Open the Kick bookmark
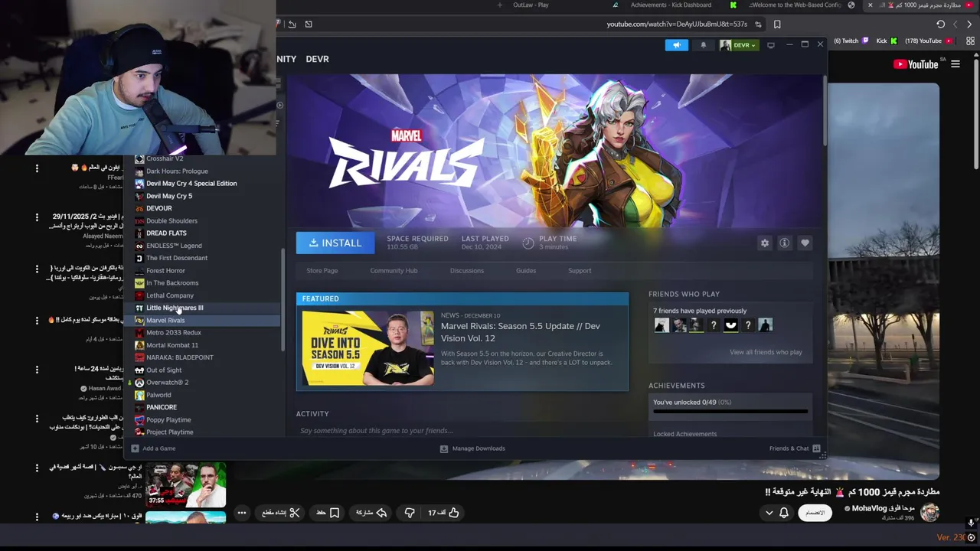 (x=886, y=41)
